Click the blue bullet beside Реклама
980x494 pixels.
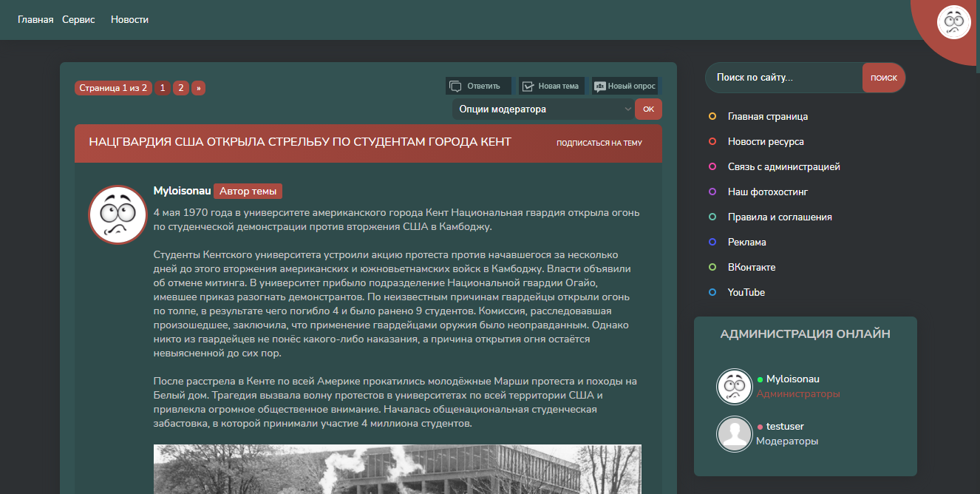click(x=712, y=242)
